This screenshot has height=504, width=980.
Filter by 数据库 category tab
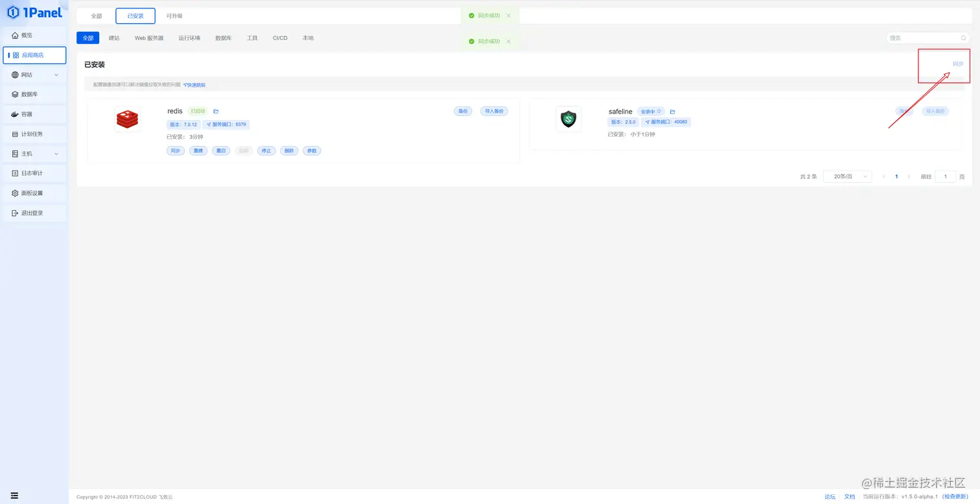224,38
